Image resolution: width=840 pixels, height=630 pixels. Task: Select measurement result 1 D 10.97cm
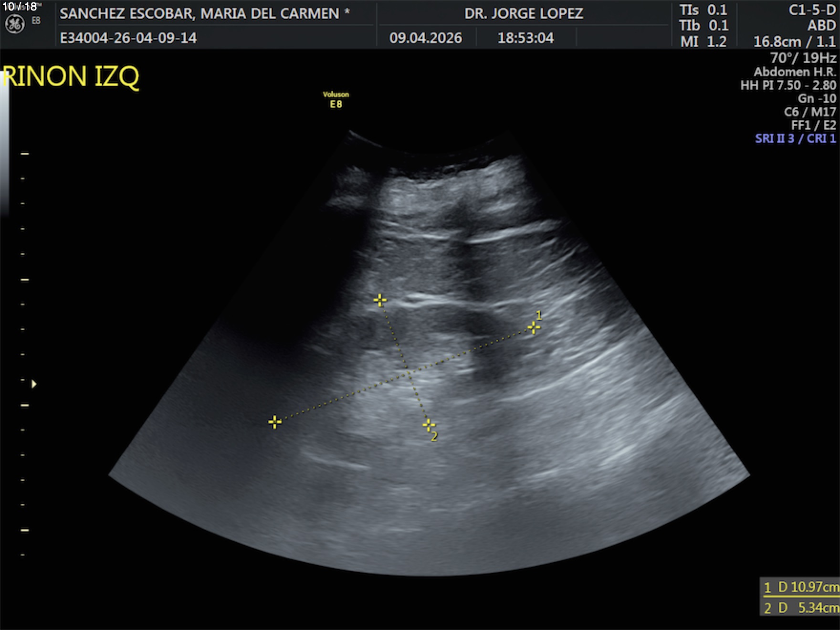point(800,587)
